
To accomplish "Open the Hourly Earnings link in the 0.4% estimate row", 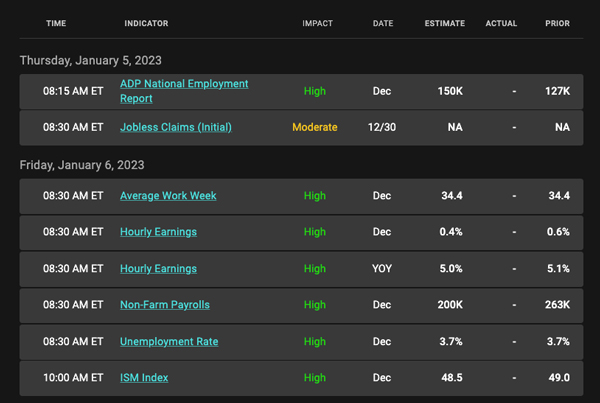I will (x=158, y=232).
